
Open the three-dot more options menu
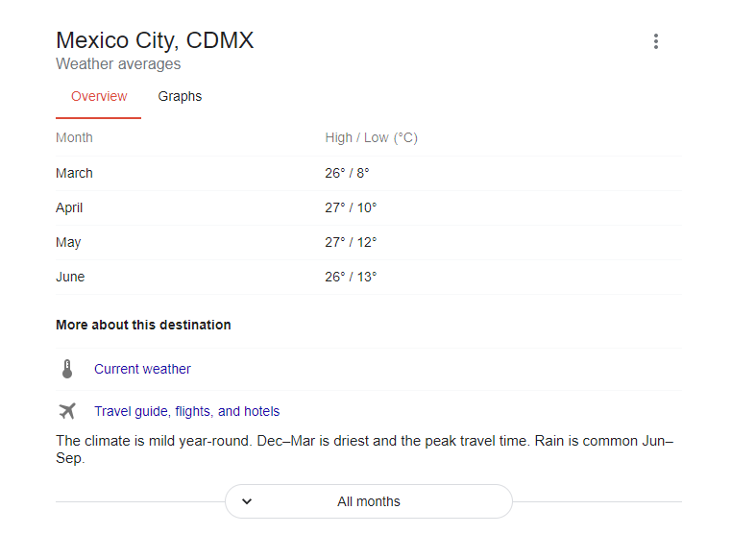[x=656, y=41]
